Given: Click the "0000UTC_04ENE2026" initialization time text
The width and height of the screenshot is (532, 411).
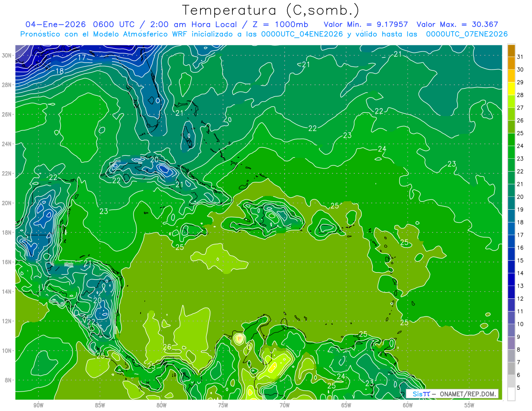Looking at the screenshot, I should pos(302,34).
